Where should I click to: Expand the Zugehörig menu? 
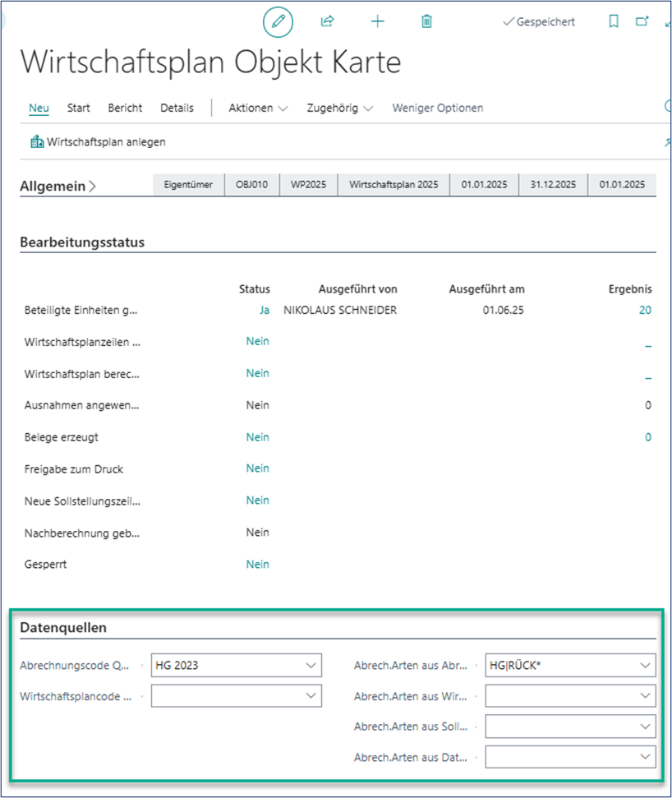(339, 108)
